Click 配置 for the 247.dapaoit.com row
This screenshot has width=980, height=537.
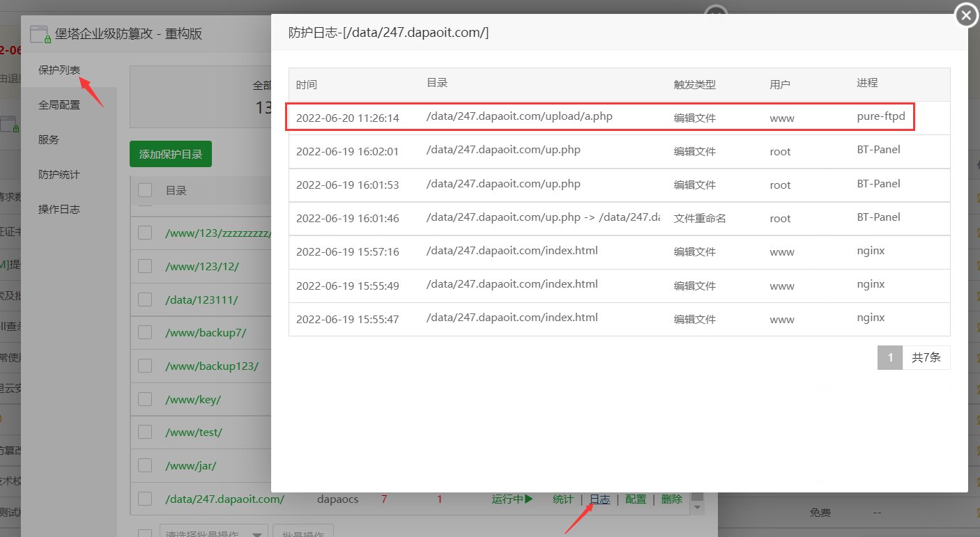tap(636, 499)
